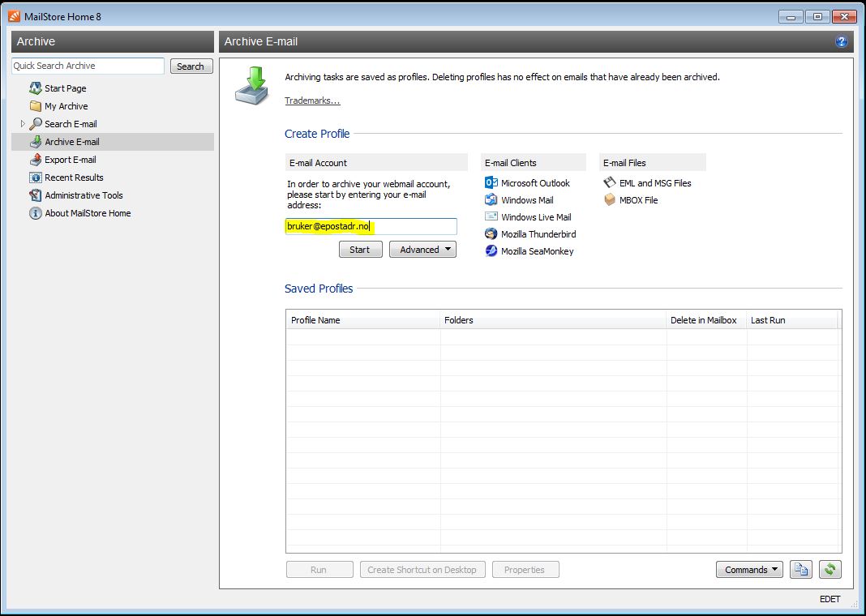Click the "E-mail Account" section label
The height and width of the screenshot is (616, 866).
tap(318, 163)
